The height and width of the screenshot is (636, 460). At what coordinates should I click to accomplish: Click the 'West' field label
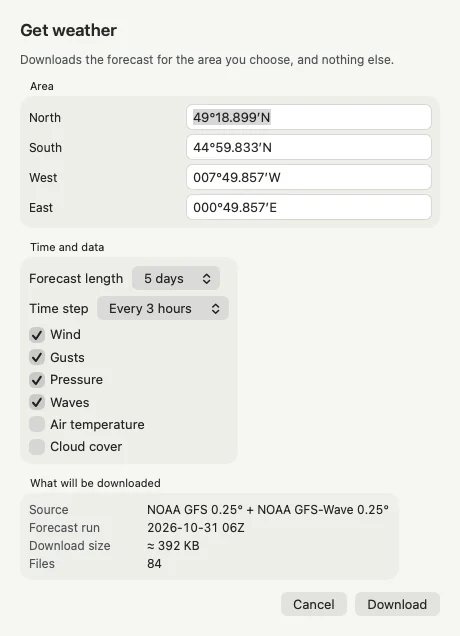tap(43, 178)
